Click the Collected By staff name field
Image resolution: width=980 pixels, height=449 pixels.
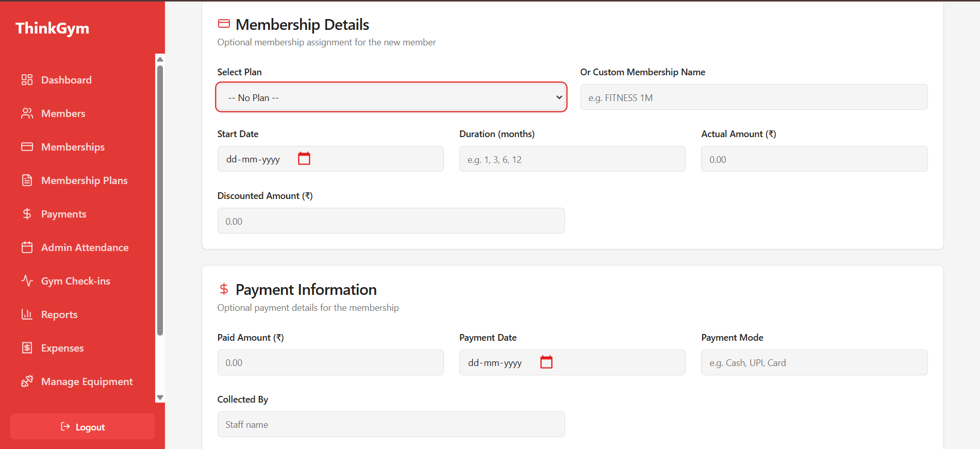click(x=391, y=424)
